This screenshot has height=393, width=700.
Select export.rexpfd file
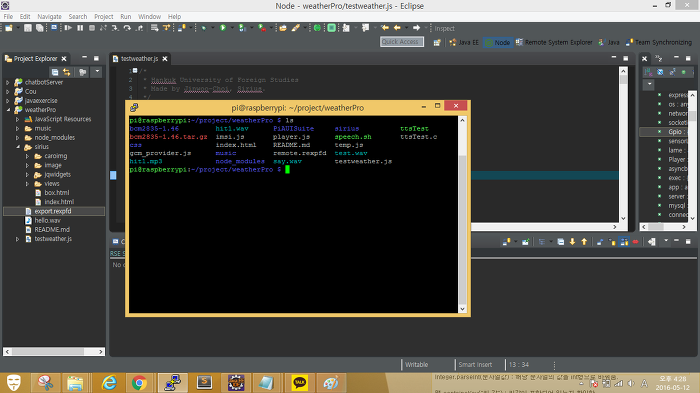[x=53, y=211]
